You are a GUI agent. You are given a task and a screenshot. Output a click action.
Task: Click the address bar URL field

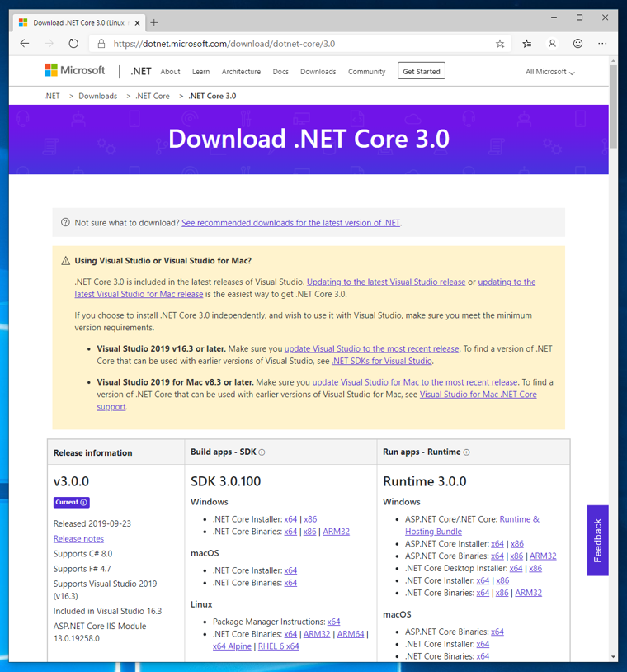click(x=299, y=44)
